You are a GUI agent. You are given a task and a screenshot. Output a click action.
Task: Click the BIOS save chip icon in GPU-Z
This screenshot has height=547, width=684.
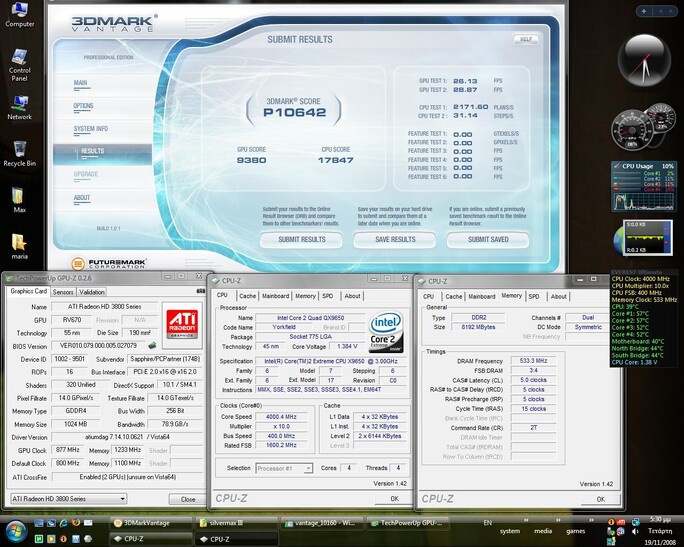coord(152,345)
